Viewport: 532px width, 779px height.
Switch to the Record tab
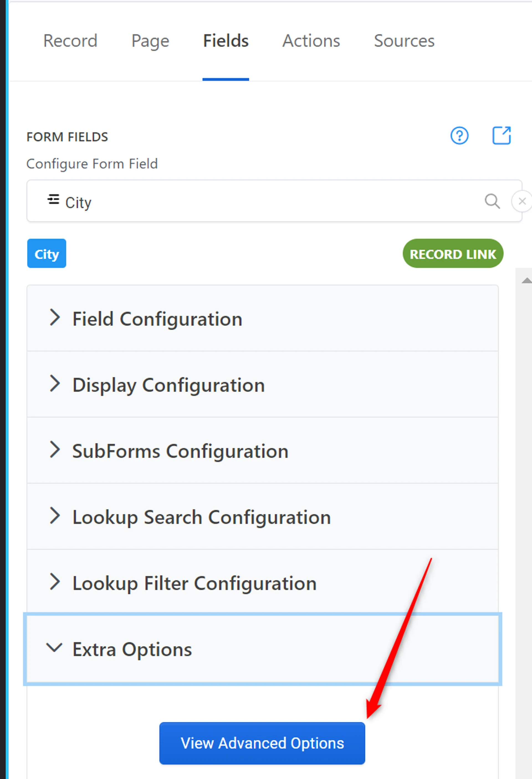70,41
